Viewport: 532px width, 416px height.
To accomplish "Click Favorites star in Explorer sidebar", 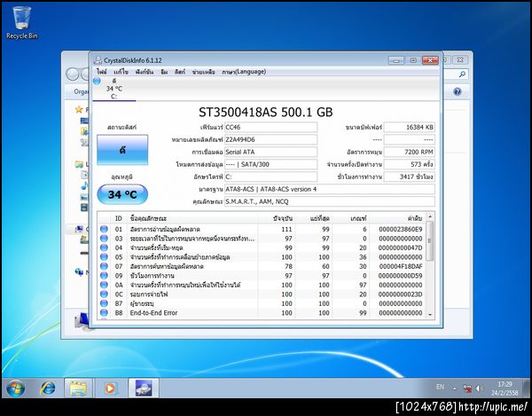I will [79, 109].
